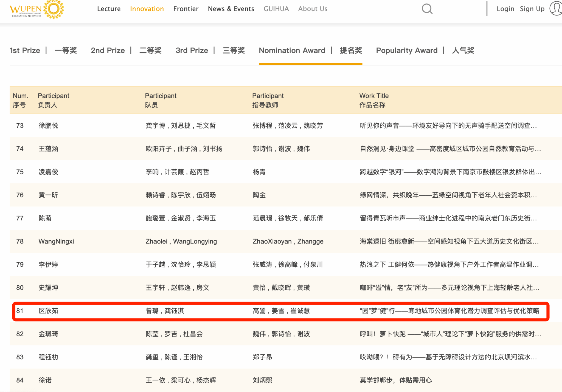Select the Nomination Award tab
Viewport: 562px width, 392px height.
coord(310,50)
